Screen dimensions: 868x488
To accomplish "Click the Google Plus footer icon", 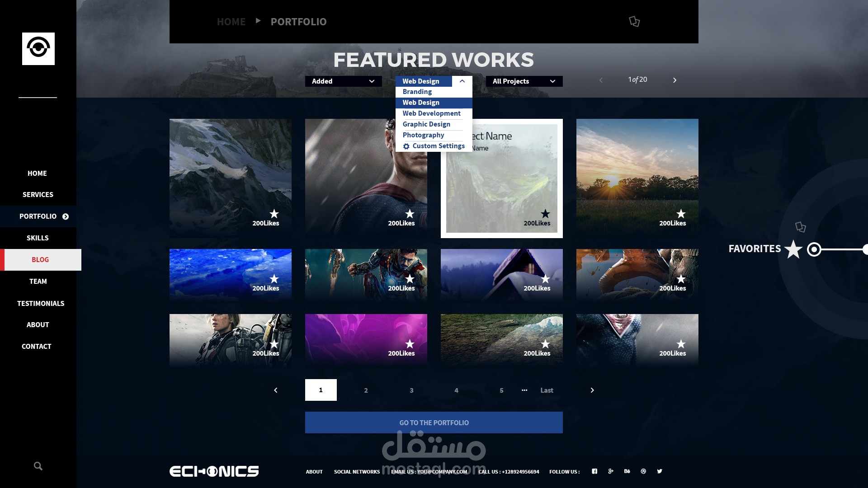I will (x=611, y=471).
